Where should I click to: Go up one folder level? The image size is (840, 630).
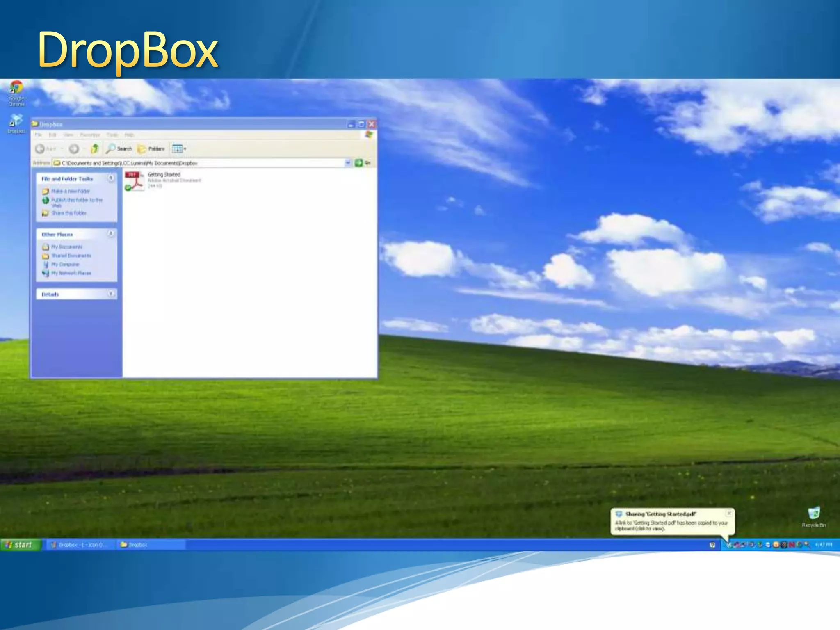tap(95, 148)
